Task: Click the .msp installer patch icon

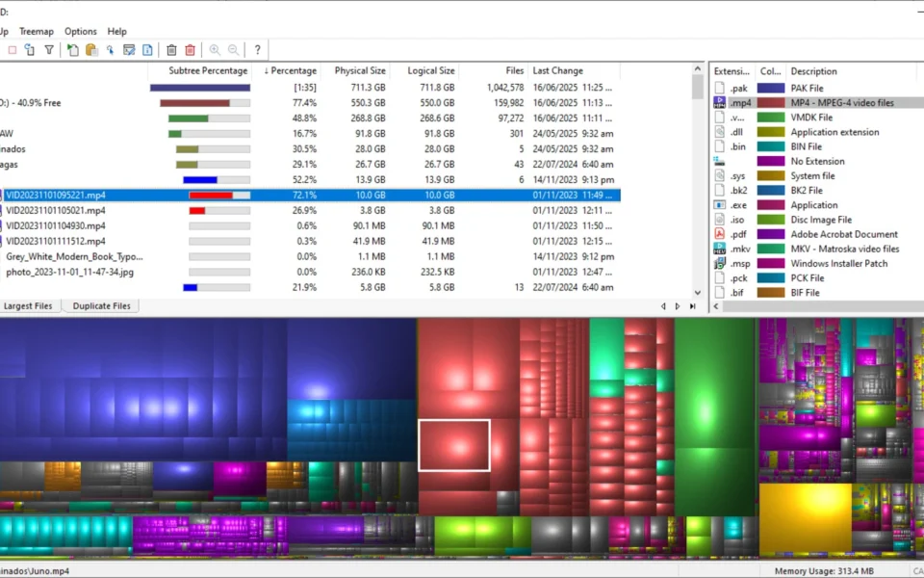Action: coord(719,264)
